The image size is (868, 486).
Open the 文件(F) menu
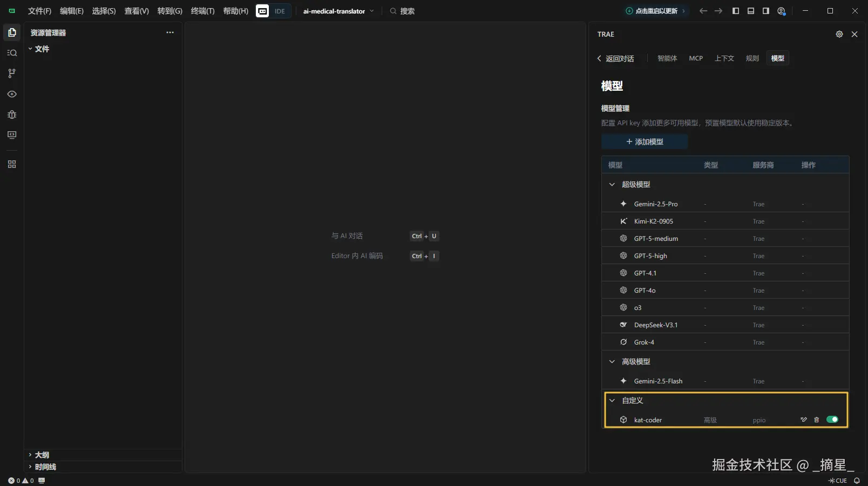pyautogui.click(x=39, y=11)
